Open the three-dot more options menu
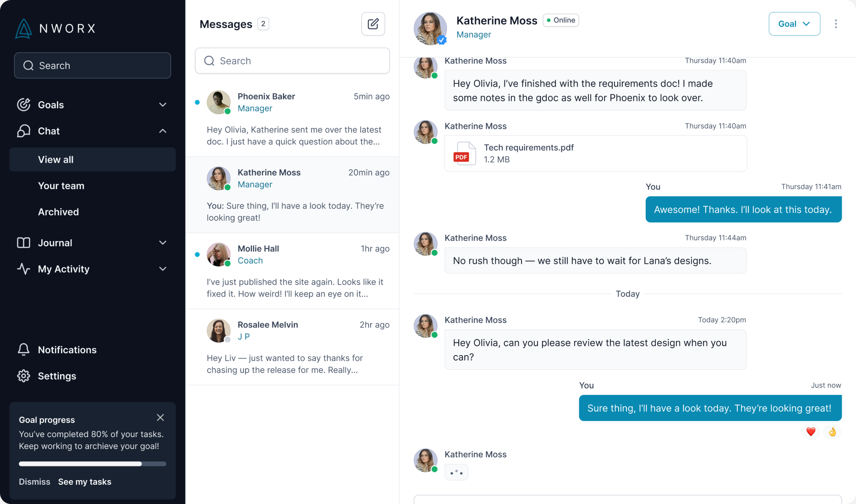The height and width of the screenshot is (504, 856). coord(836,24)
